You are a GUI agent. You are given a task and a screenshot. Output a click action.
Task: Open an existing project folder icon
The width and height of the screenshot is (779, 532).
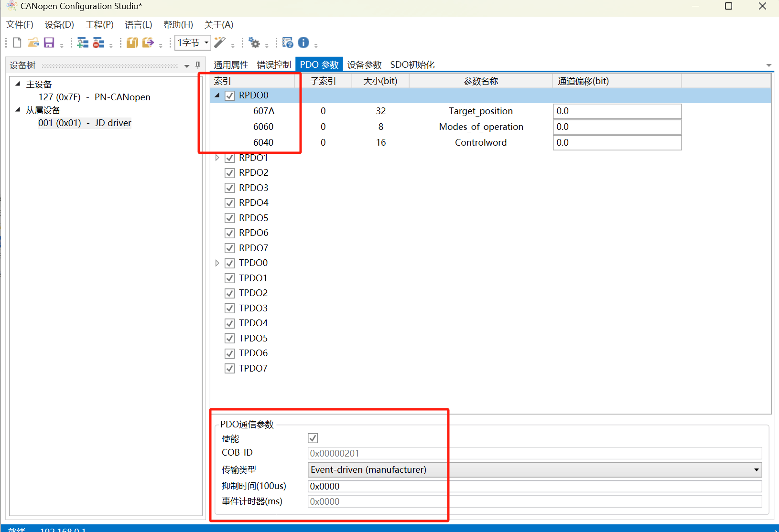(33, 43)
